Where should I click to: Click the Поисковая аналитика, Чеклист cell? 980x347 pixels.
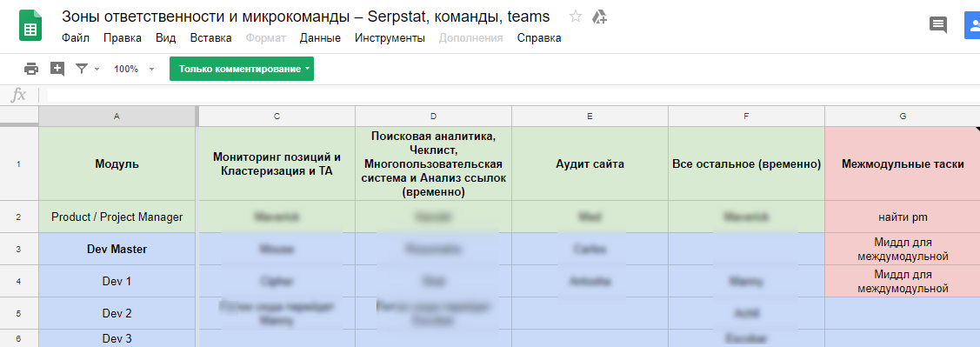pyautogui.click(x=434, y=163)
